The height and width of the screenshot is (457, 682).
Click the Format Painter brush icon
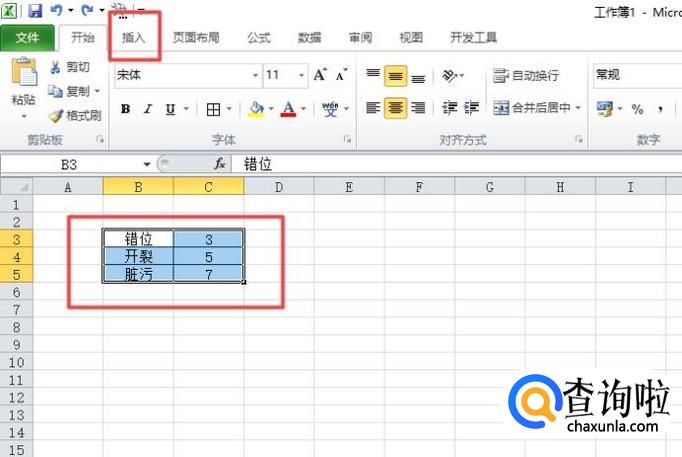click(x=56, y=116)
